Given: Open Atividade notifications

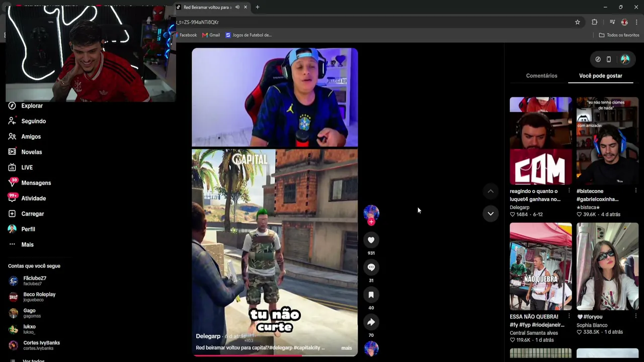Looking at the screenshot, I should pos(27,198).
